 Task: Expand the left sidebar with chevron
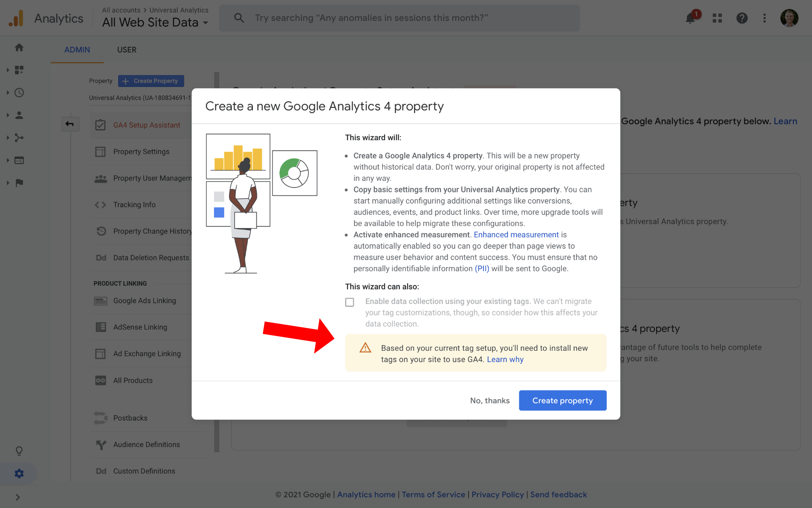click(x=17, y=497)
